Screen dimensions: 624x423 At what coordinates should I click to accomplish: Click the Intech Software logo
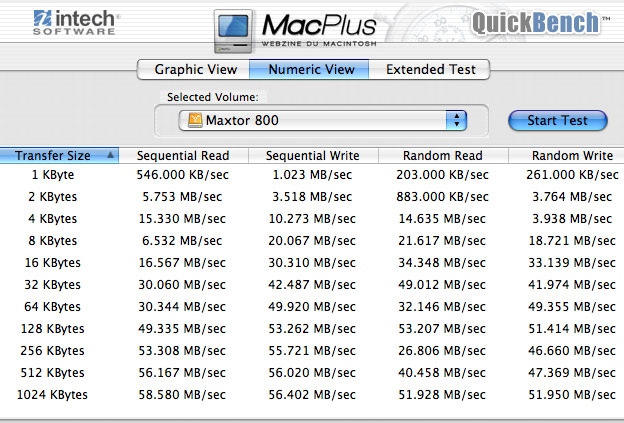[x=76, y=22]
